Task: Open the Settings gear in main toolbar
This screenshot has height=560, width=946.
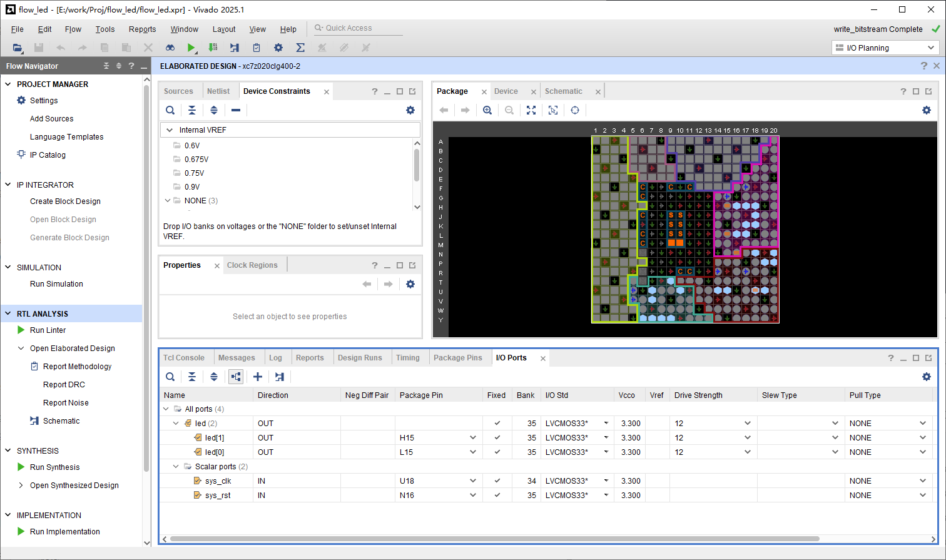Action: click(x=278, y=48)
